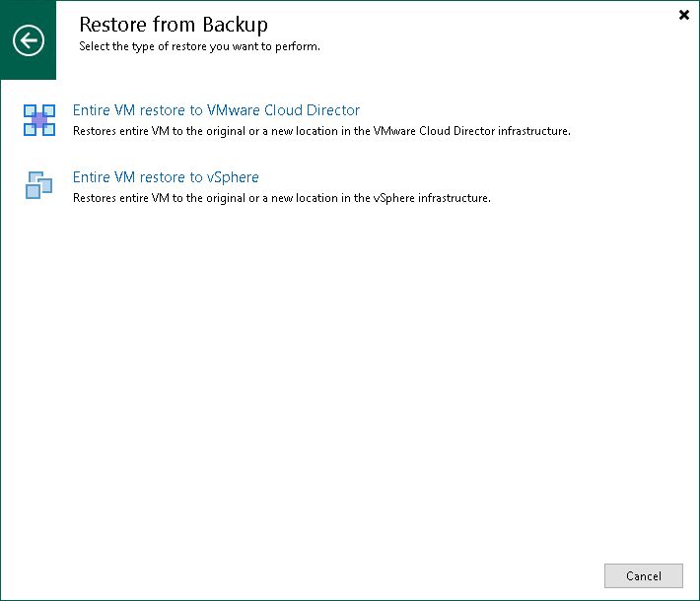This screenshot has width=700, height=601.
Task: Click the 'Select the type of restore' subtitle
Action: 199,46
